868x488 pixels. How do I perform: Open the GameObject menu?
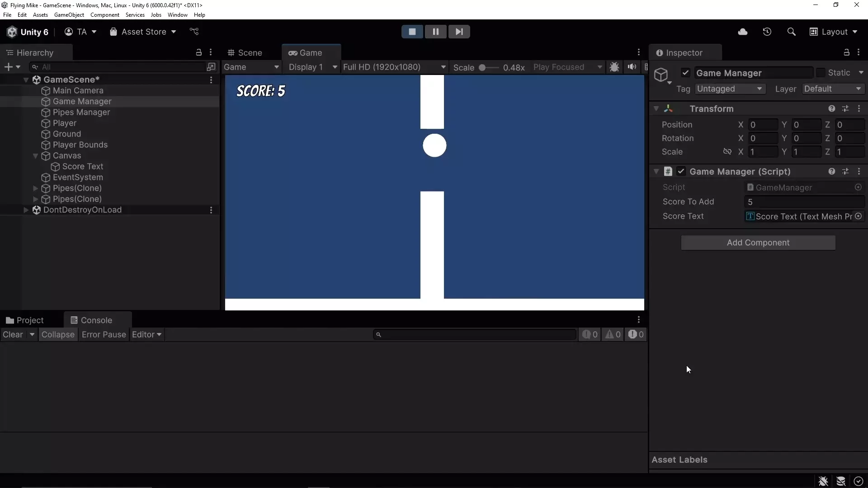point(69,15)
